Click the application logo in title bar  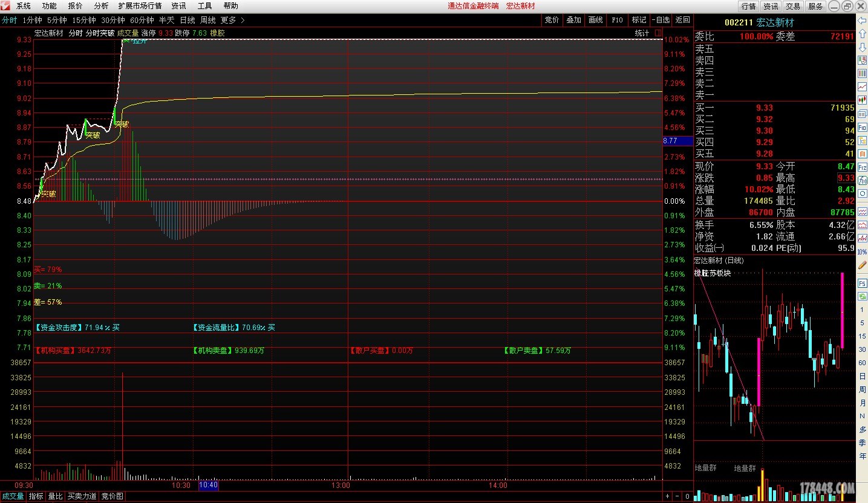point(5,5)
